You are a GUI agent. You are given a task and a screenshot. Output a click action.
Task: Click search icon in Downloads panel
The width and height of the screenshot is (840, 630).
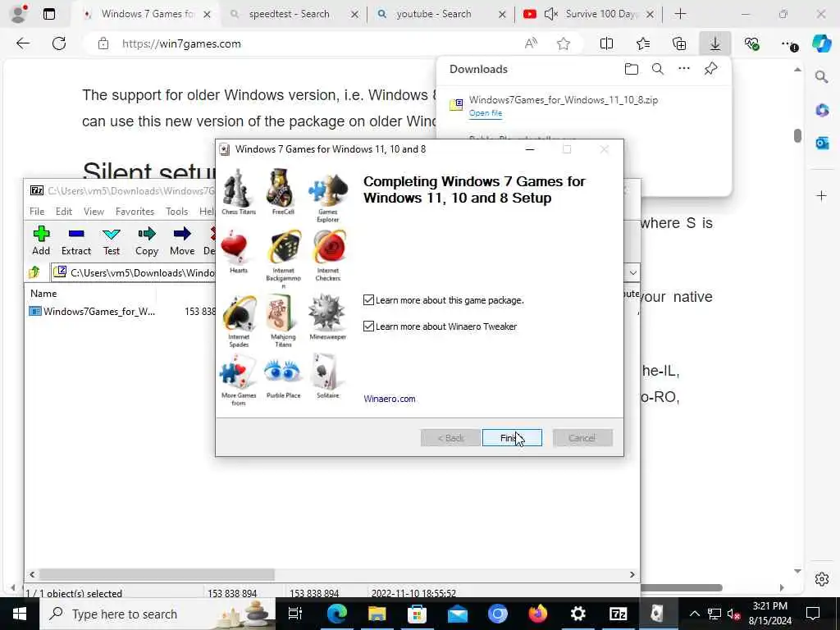coord(658,69)
